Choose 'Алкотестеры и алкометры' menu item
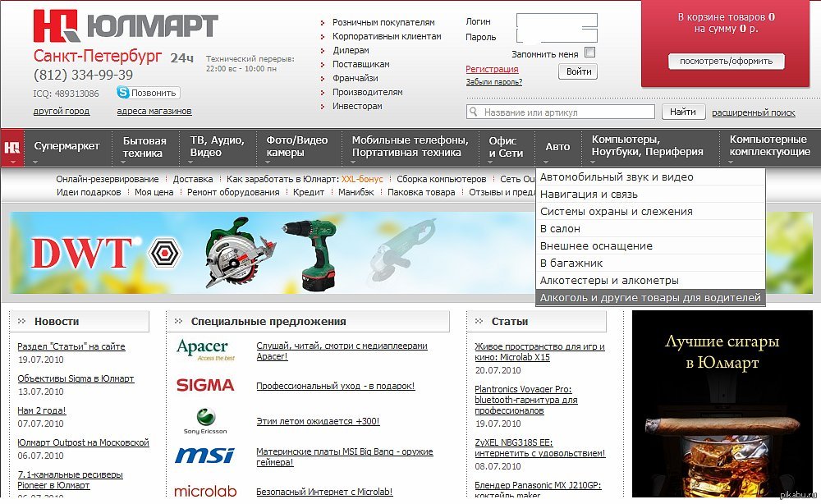 click(609, 280)
